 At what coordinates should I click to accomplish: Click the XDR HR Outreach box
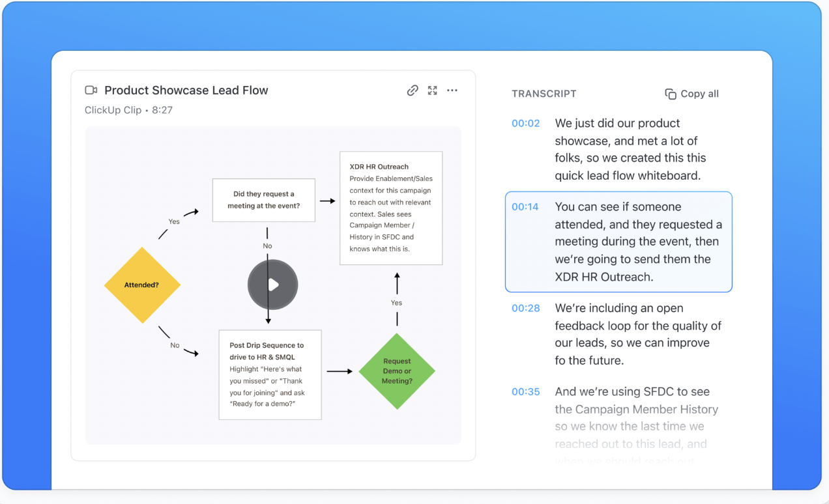(391, 208)
